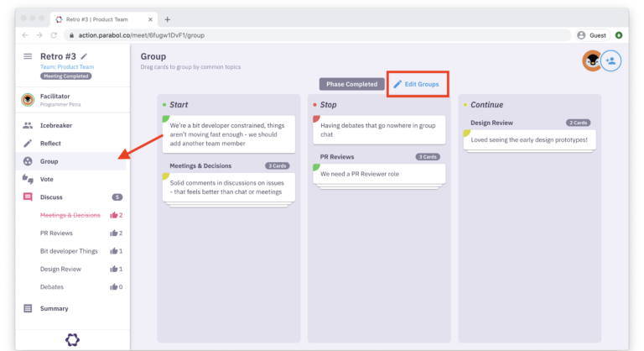The height and width of the screenshot is (351, 644).
Task: Open the Design Review discussion topic
Action: [x=62, y=269]
